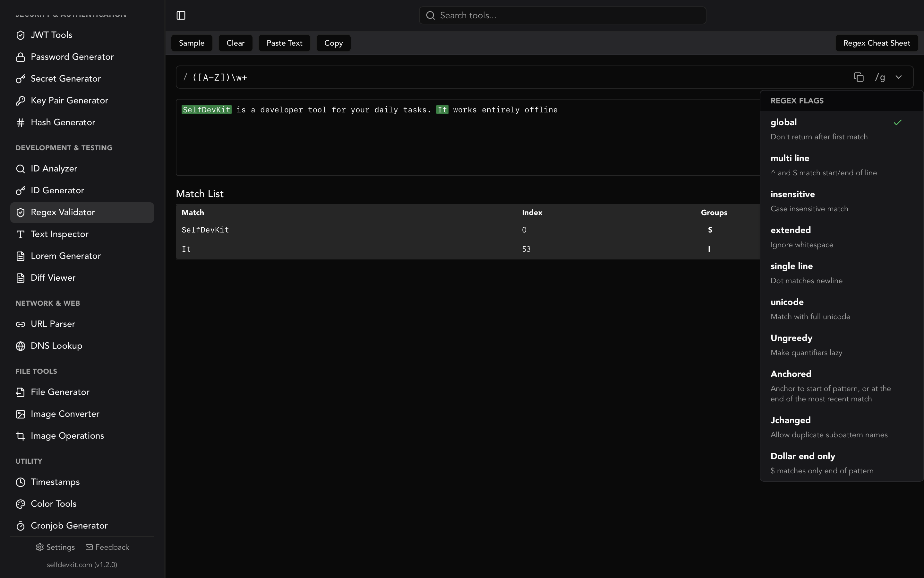Click the Diff Viewer document icon
The width and height of the screenshot is (924, 578).
click(x=21, y=277)
